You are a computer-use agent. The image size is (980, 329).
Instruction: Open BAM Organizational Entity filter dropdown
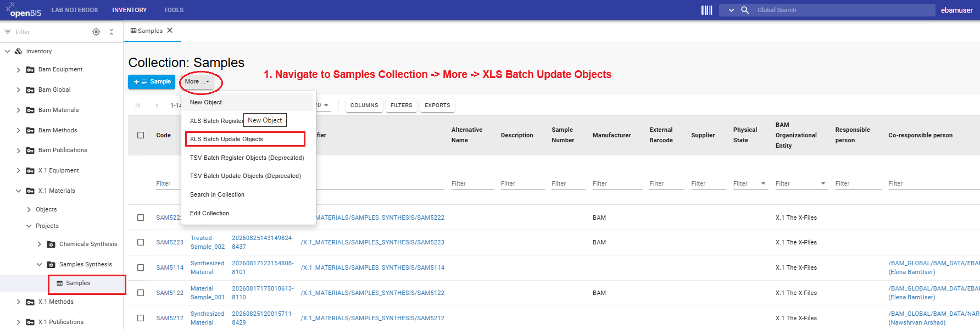tap(823, 183)
